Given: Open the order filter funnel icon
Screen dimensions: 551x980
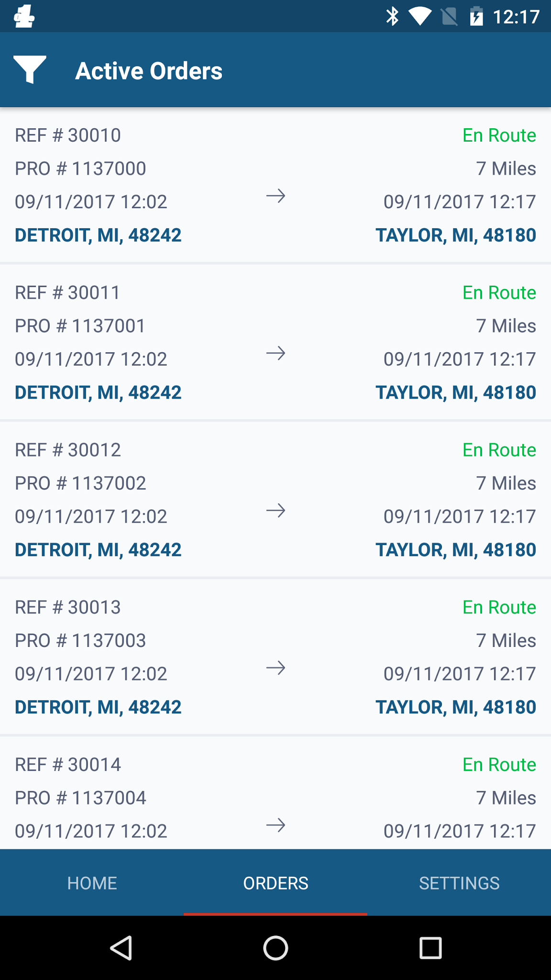Looking at the screenshot, I should (30, 70).
